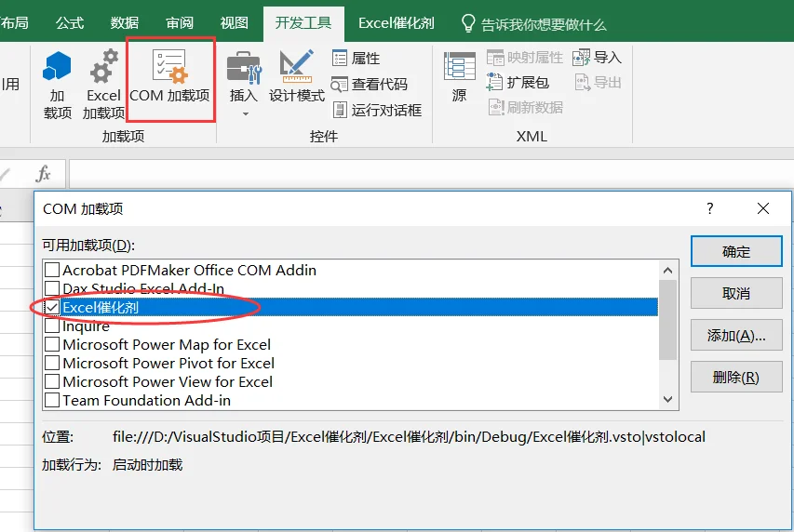
Task: Open the 加载项 add-ins store icon
Action: tap(57, 84)
